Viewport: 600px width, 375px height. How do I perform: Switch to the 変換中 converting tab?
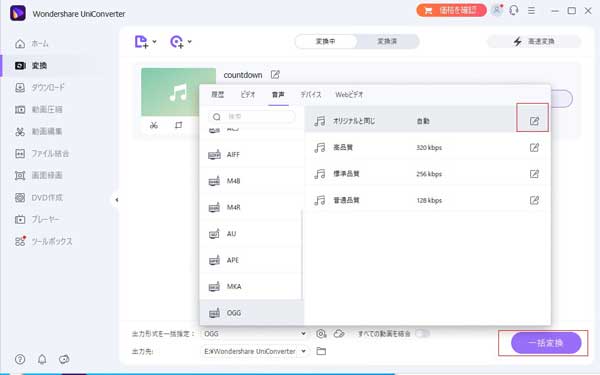pyautogui.click(x=326, y=41)
